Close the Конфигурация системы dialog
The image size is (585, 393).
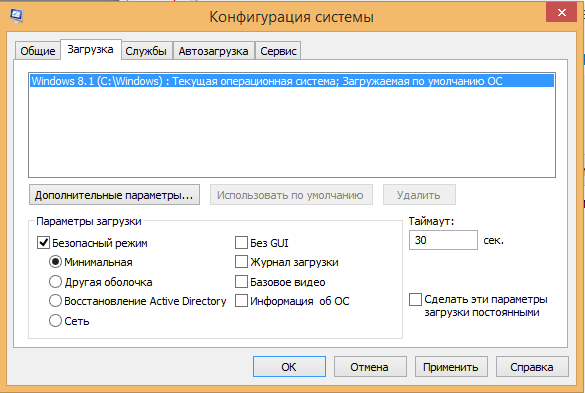[561, 12]
